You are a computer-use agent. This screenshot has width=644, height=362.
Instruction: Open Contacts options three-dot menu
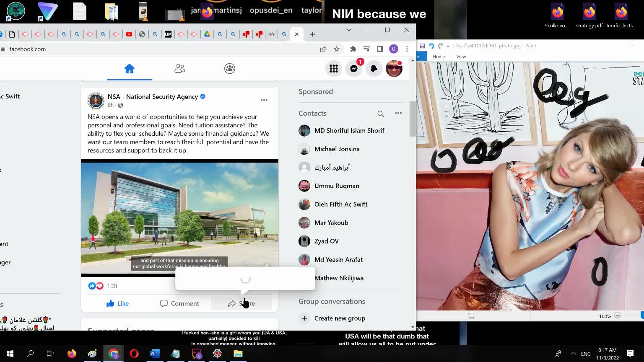398,113
